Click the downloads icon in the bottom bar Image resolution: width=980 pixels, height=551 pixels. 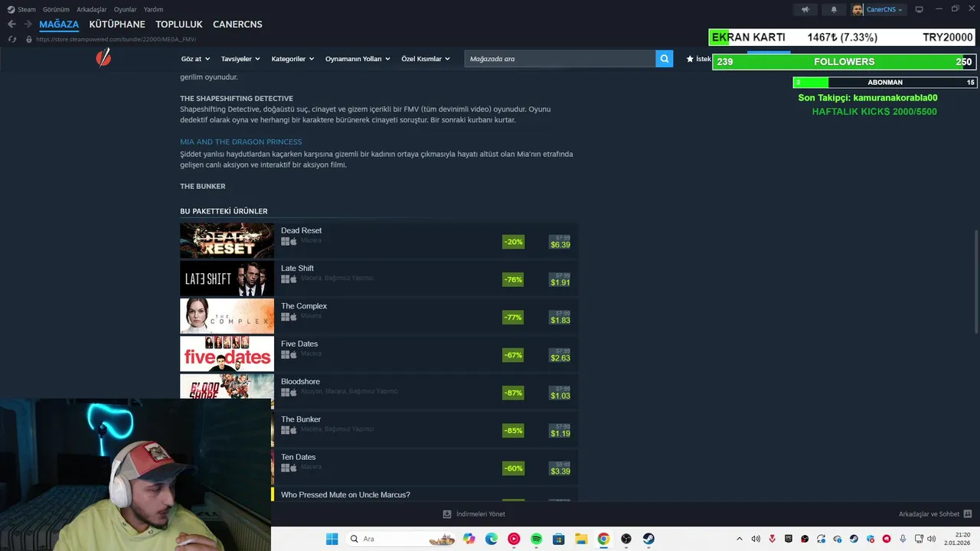(x=447, y=514)
